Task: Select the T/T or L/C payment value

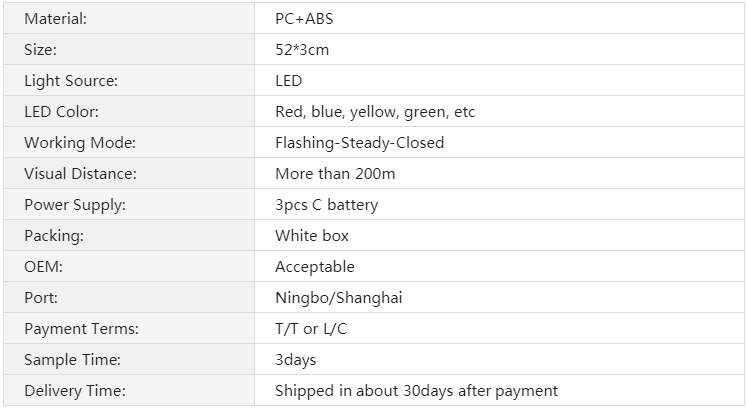Action: [311, 328]
